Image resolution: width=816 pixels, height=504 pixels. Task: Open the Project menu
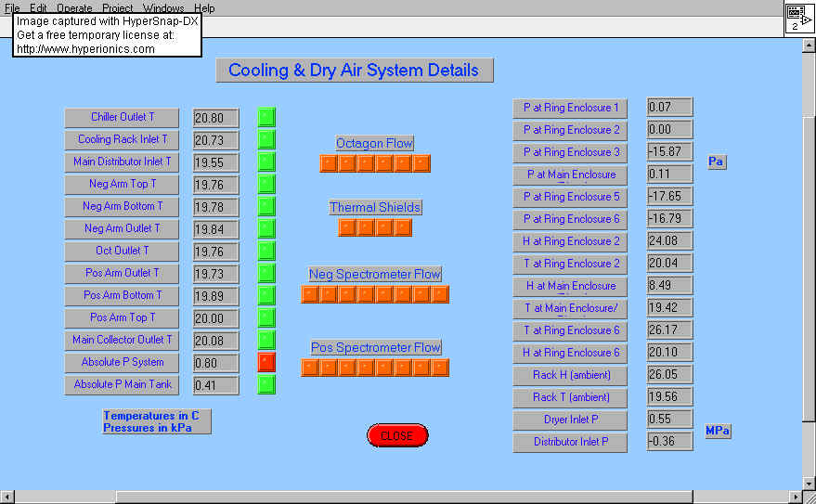pos(118,7)
